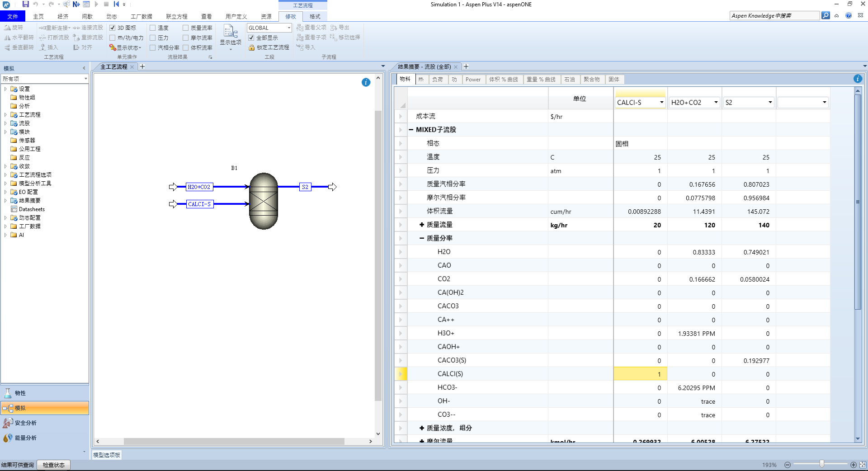Click the Stop simulation square icon
This screenshot has height=471, width=868.
(x=106, y=4)
